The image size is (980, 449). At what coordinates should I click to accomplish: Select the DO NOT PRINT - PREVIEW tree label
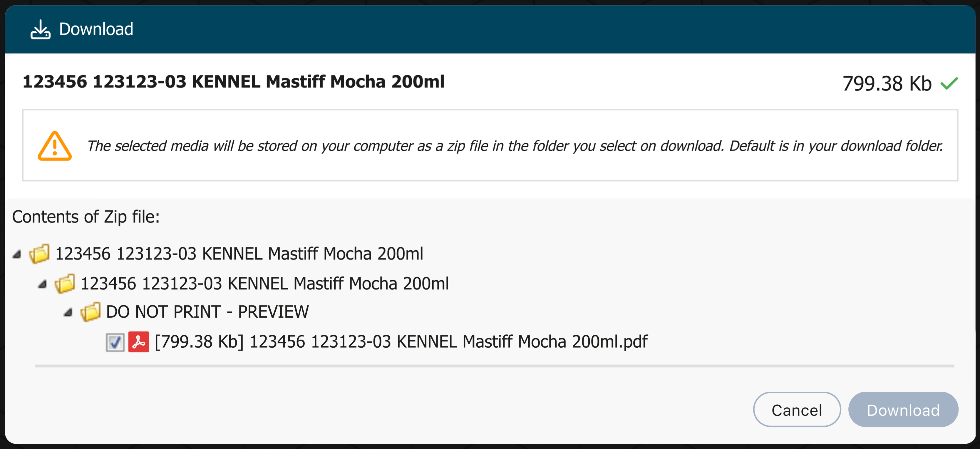[x=207, y=312]
